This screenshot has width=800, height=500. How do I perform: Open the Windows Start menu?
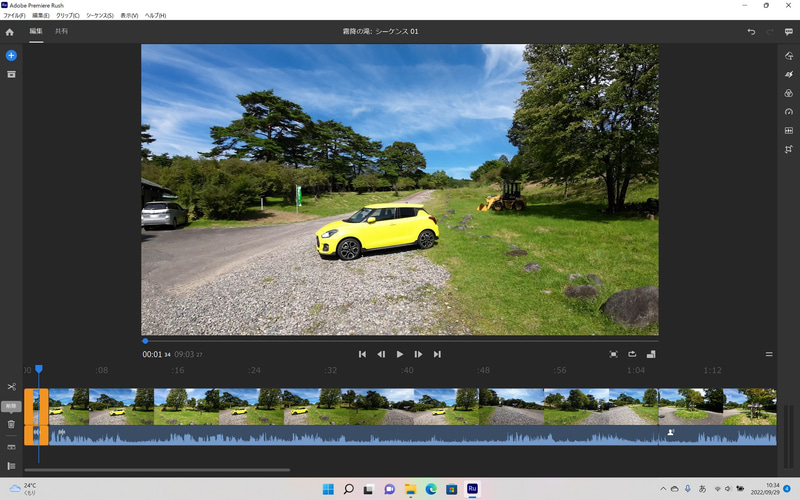(x=328, y=489)
